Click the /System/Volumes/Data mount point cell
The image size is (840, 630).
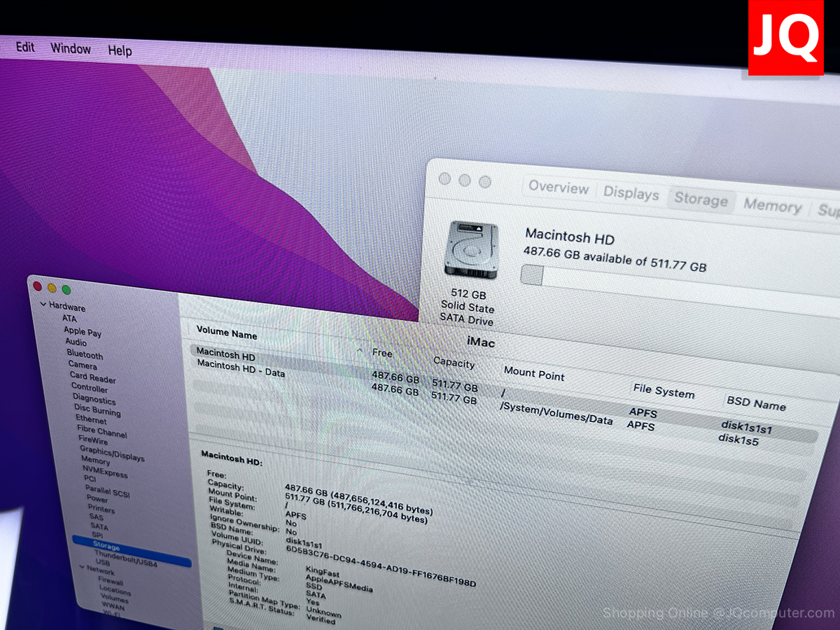click(x=556, y=414)
